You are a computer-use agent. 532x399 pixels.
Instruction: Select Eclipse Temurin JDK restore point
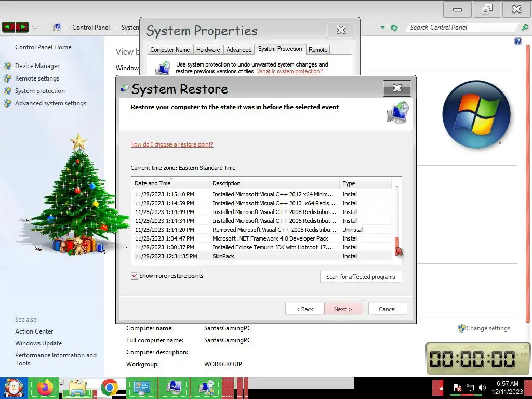click(262, 247)
